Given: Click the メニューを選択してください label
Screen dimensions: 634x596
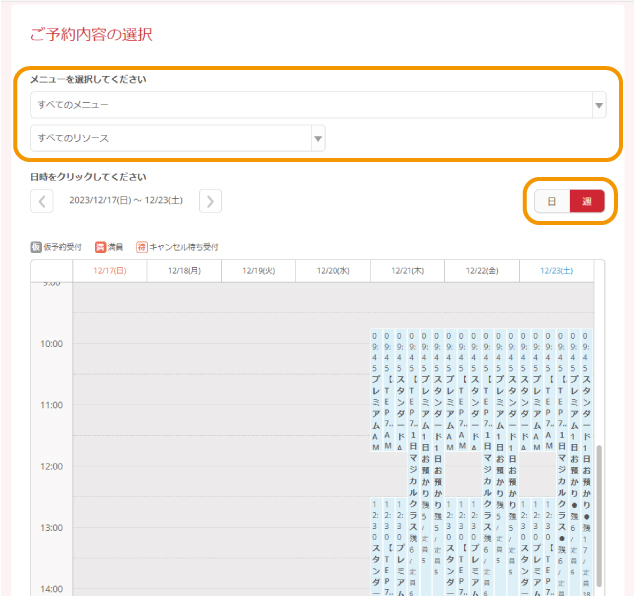Looking at the screenshot, I should (88, 79).
